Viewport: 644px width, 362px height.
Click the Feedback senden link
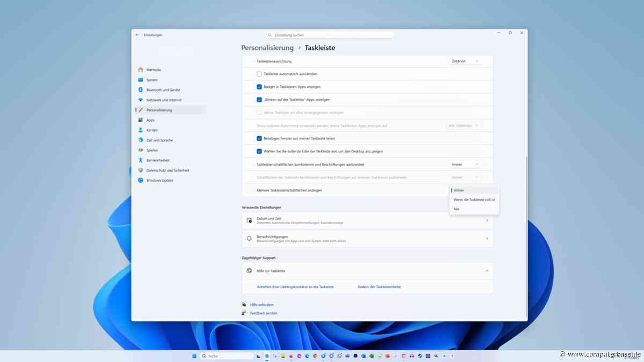point(264,313)
